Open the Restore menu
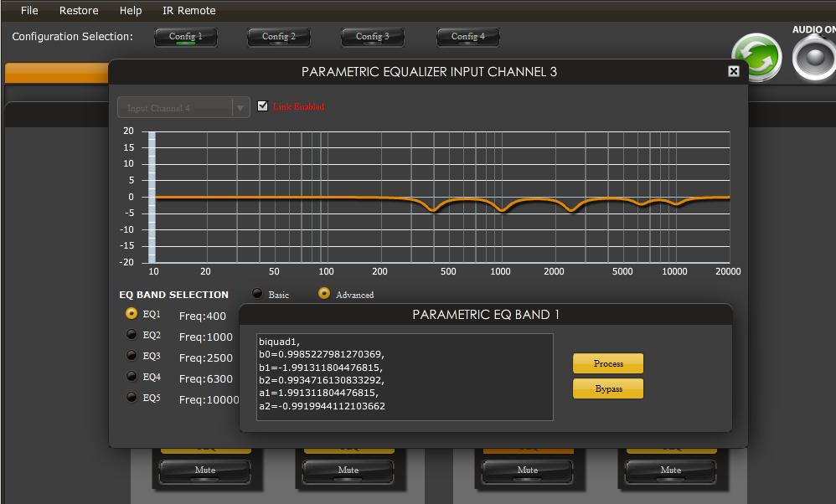 [79, 11]
